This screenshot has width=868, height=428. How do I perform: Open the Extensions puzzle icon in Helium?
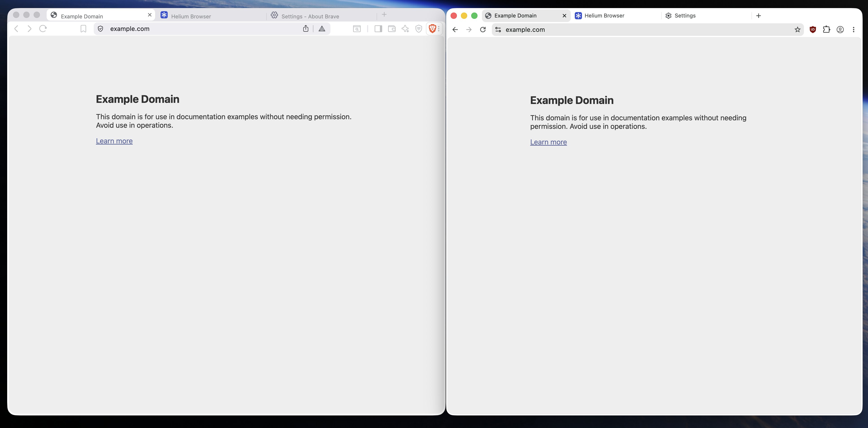827,30
